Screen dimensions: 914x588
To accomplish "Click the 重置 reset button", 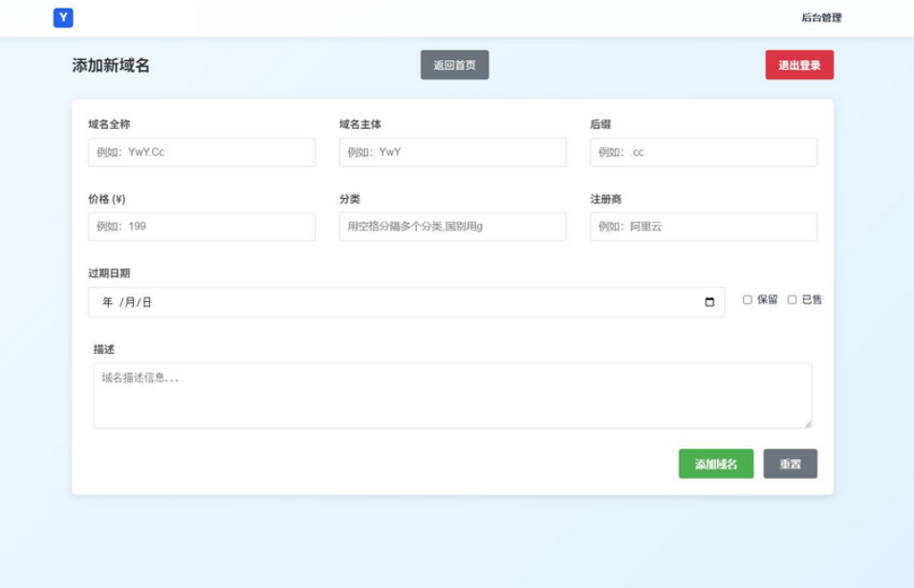I will (790, 463).
